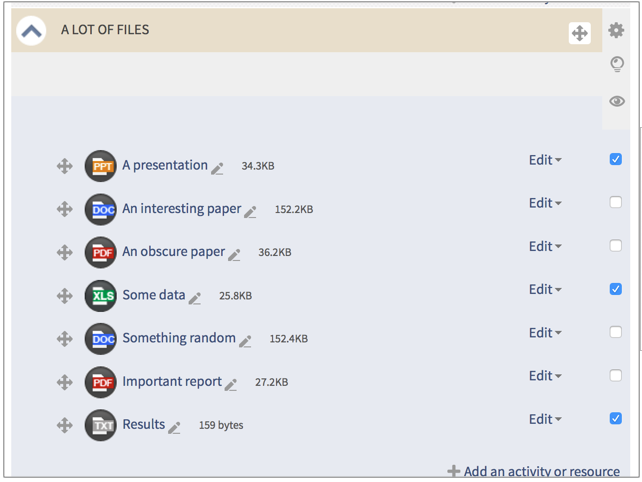Screen dimensions: 642x482
Task: Click move handle for An obscure paper
Action: 65,252
